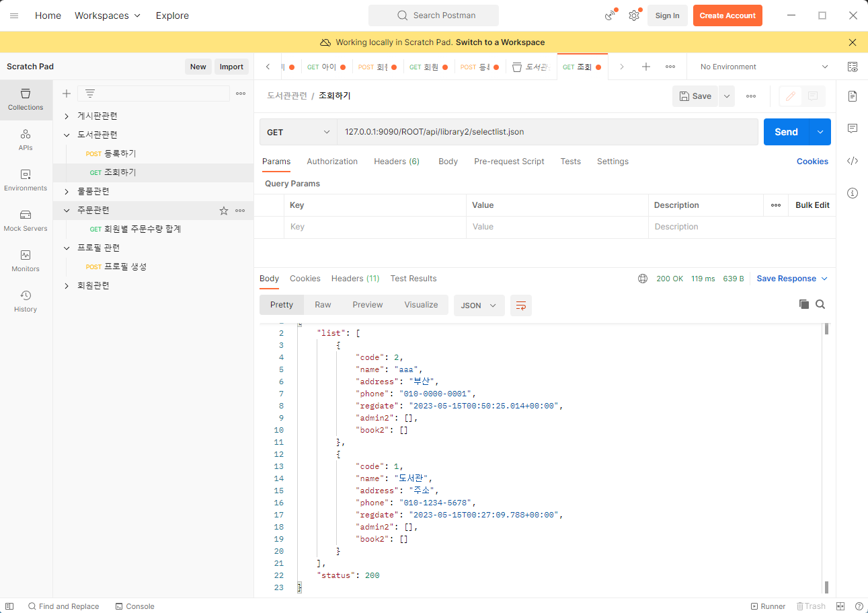Screen dimensions: 868x613
Task: Create a new collection with the plus icon
Action: point(67,94)
